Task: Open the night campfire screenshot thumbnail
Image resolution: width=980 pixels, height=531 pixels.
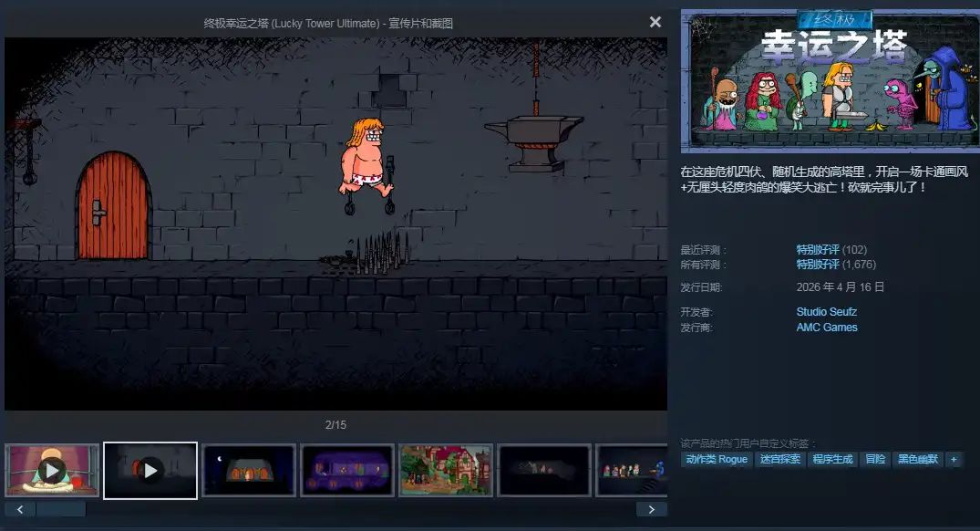Action: pos(248,471)
